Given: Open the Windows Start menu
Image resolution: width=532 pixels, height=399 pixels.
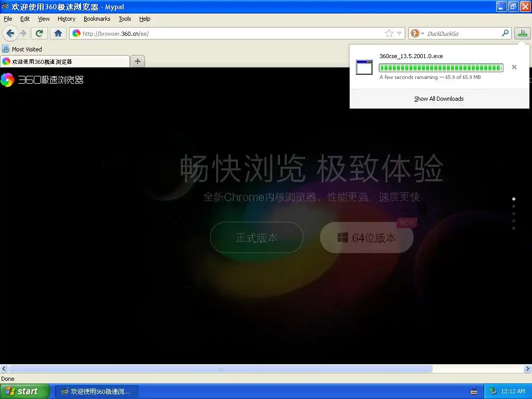Looking at the screenshot, I should point(25,391).
